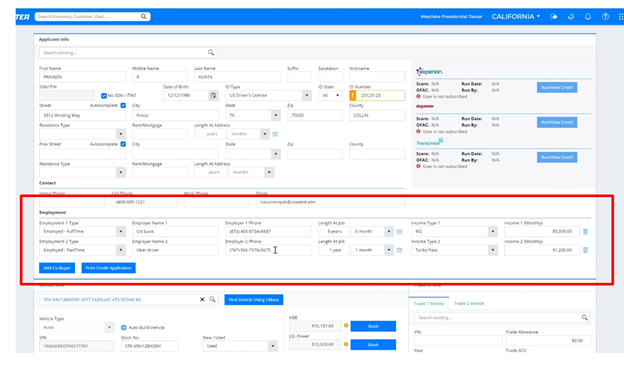Delete Income 2 row with trash icon
This screenshot has width=624, height=366.
585,250
